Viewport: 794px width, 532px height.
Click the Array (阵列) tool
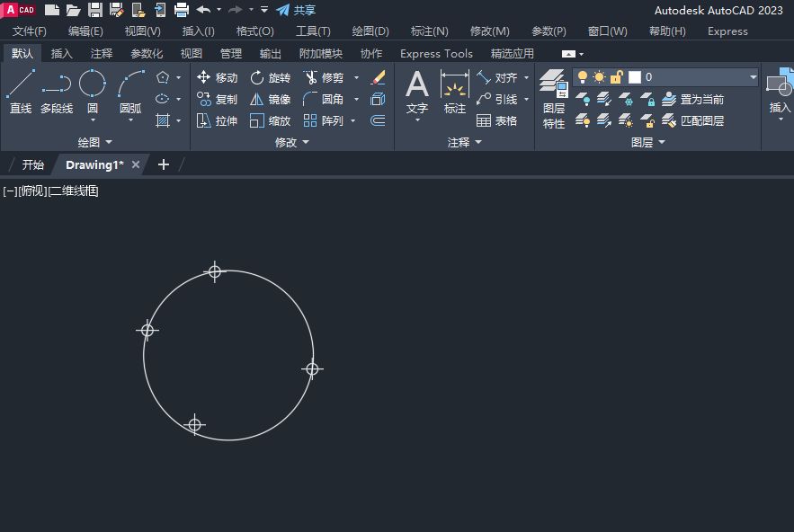[x=324, y=120]
